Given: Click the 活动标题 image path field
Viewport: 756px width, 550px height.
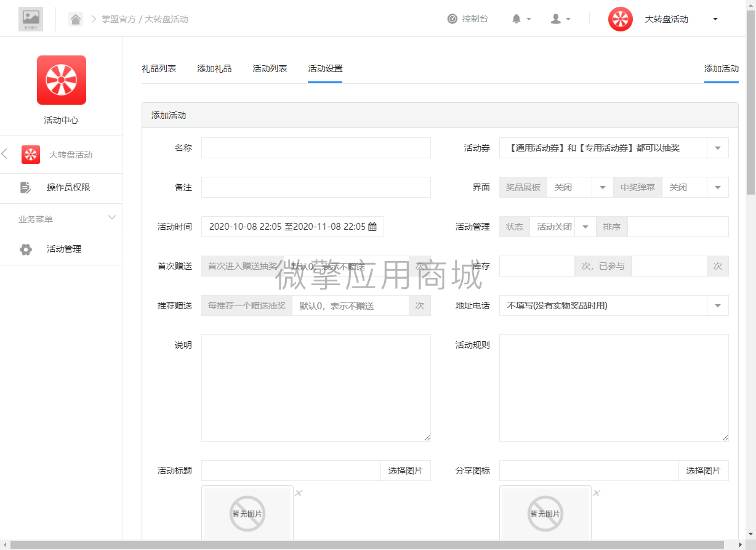Looking at the screenshot, I should pyautogui.click(x=291, y=471).
